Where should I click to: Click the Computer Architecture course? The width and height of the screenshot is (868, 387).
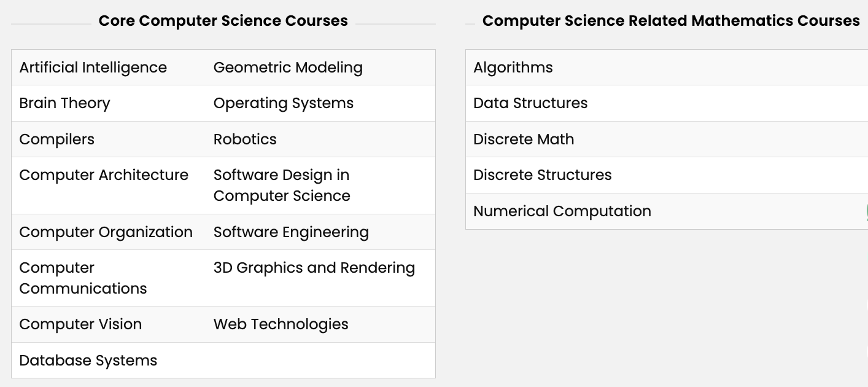(104, 175)
